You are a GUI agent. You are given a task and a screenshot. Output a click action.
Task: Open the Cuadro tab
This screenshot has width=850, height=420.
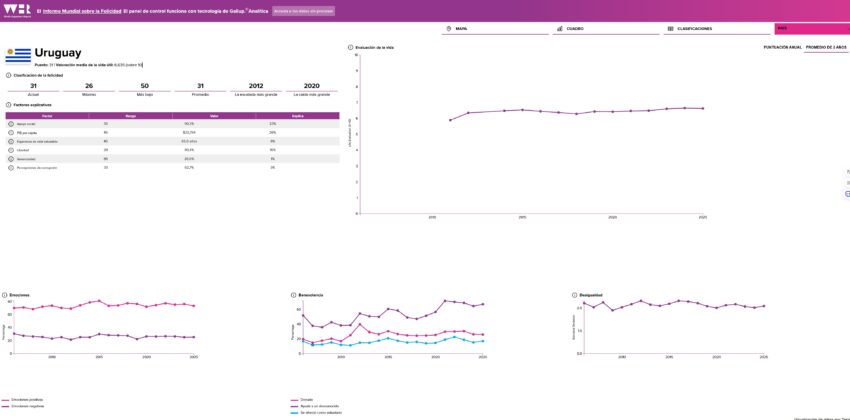point(574,29)
